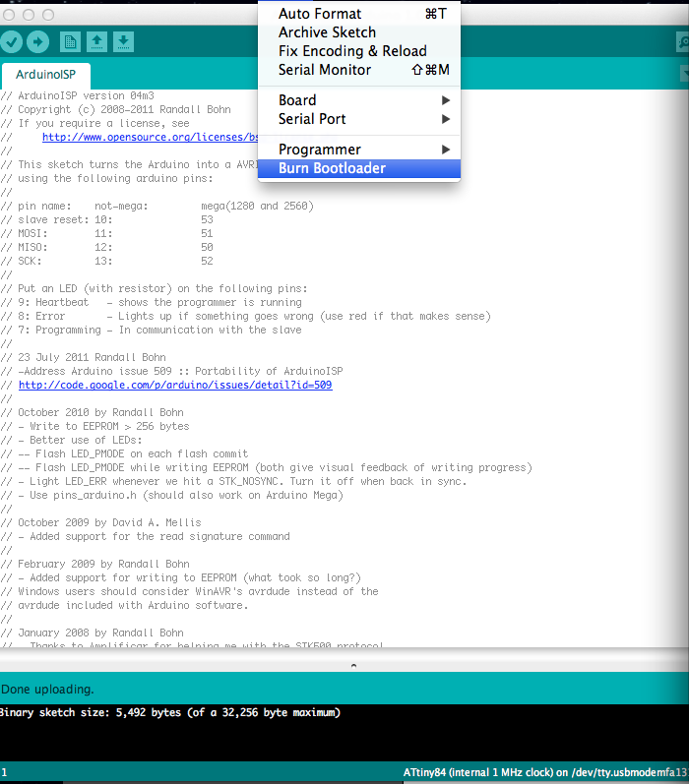Open the opensource.org licenses link

151,137
